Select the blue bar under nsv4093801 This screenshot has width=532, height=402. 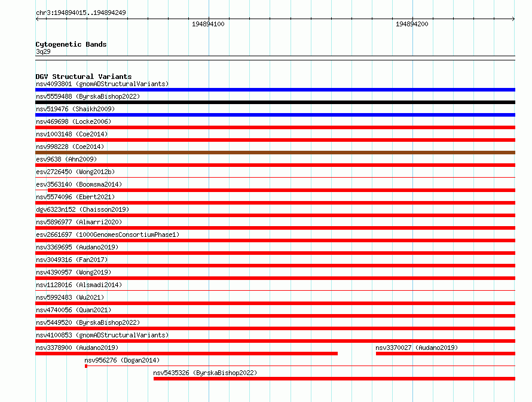[275, 90]
